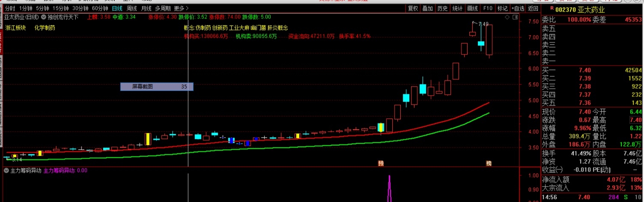The width and height of the screenshot is (644, 202).
Task: Toggle the side panel layout icon
Action: pos(514,17)
